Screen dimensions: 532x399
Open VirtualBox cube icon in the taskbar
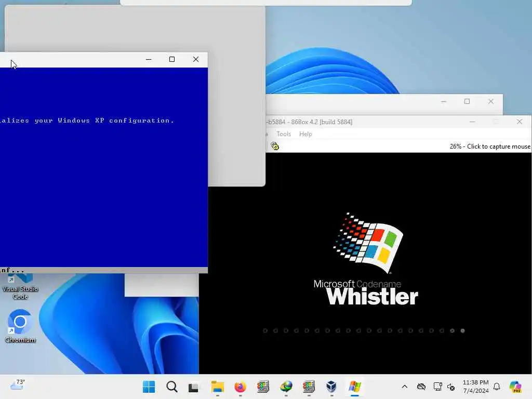pos(331,387)
